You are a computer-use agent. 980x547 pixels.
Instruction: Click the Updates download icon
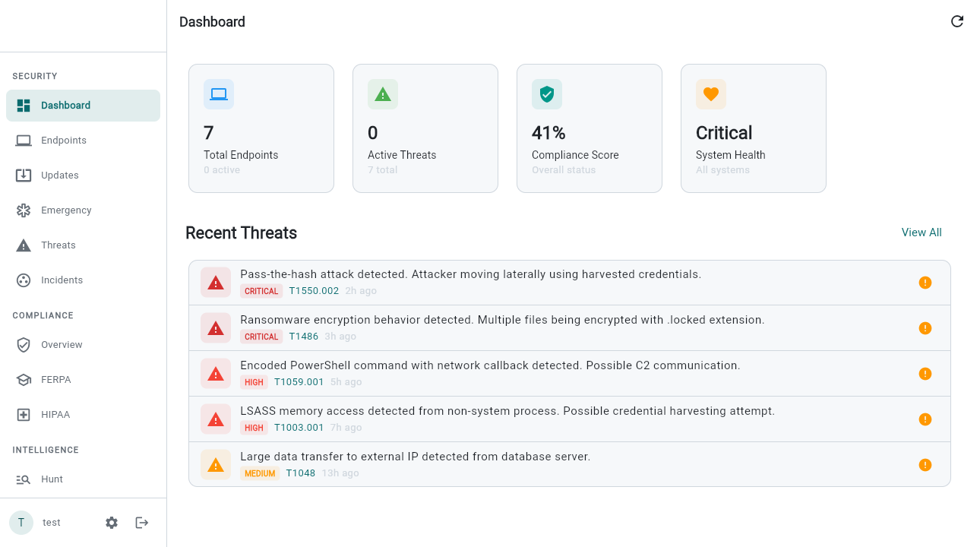(23, 175)
